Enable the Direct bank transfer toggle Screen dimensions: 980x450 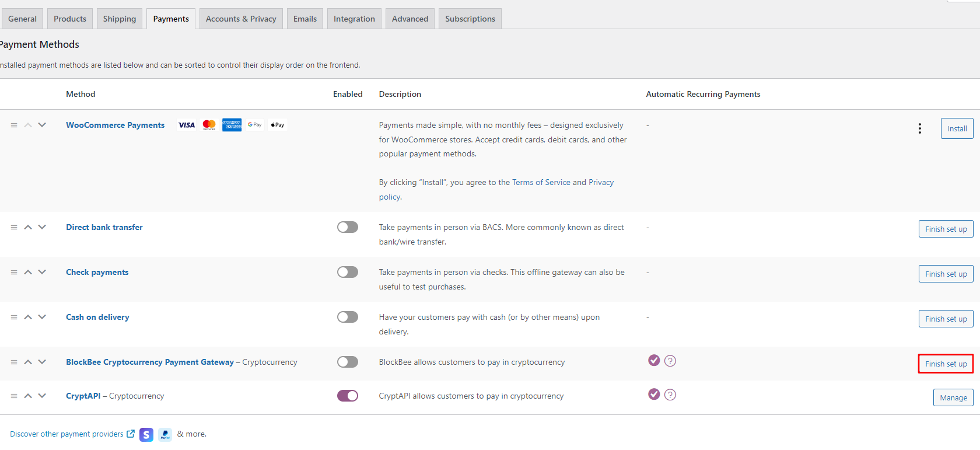[348, 228]
